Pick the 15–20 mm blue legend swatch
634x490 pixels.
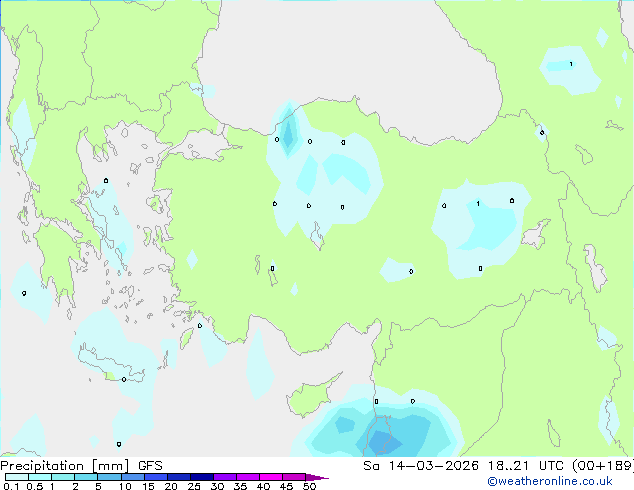click(x=156, y=477)
